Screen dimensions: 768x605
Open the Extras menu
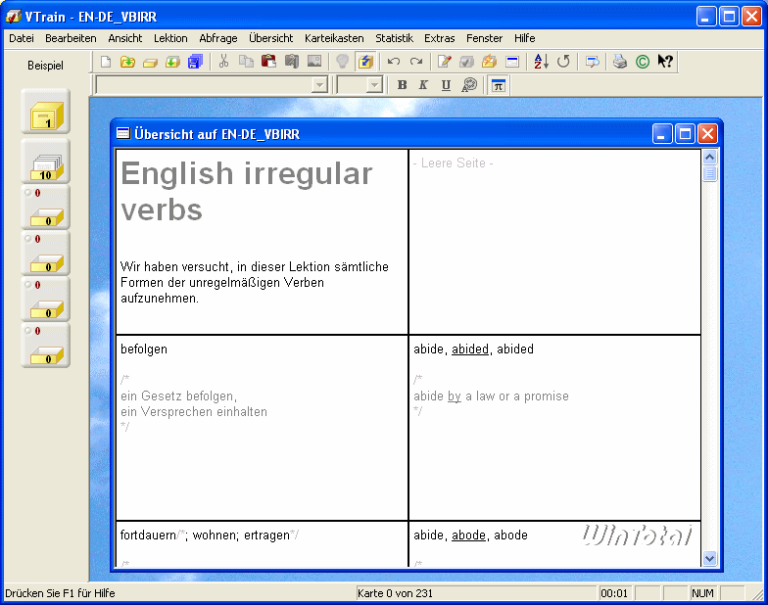(x=439, y=38)
